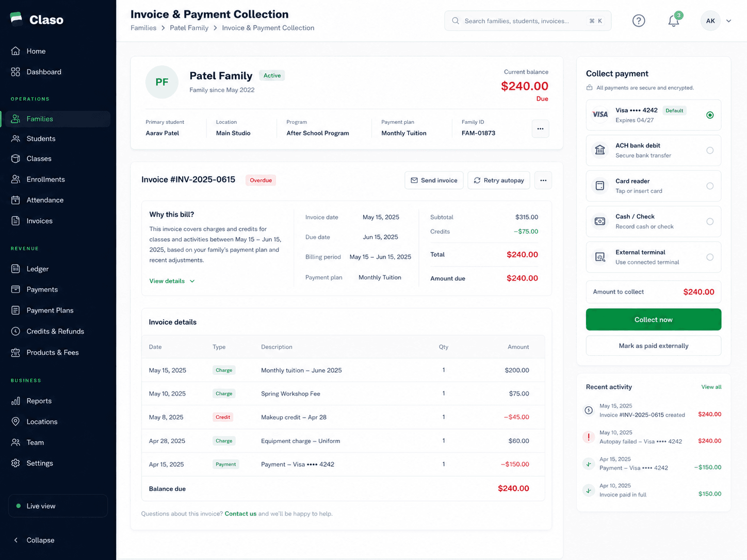Click the Settings gear icon

[x=15, y=463]
